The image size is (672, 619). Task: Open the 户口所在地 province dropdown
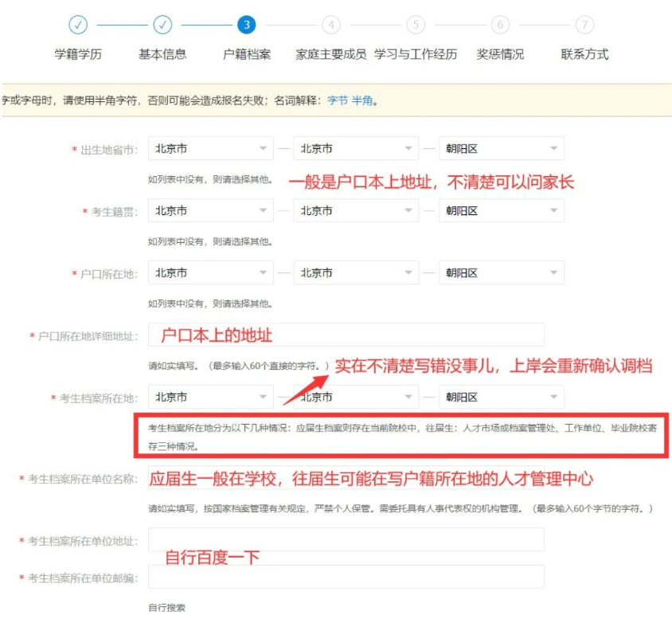(210, 272)
